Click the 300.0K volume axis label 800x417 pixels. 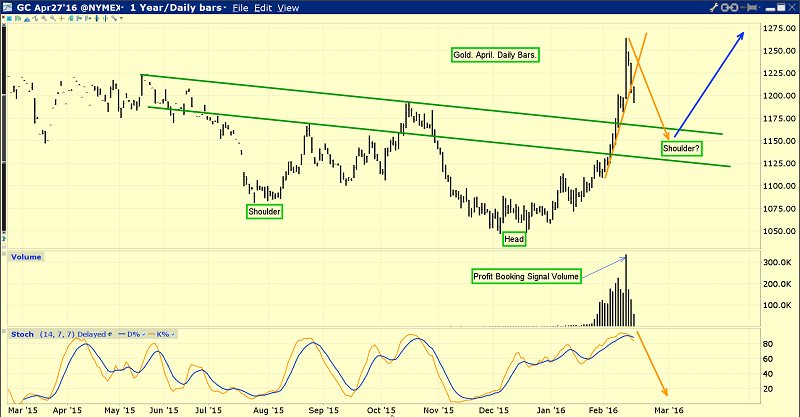pos(778,262)
